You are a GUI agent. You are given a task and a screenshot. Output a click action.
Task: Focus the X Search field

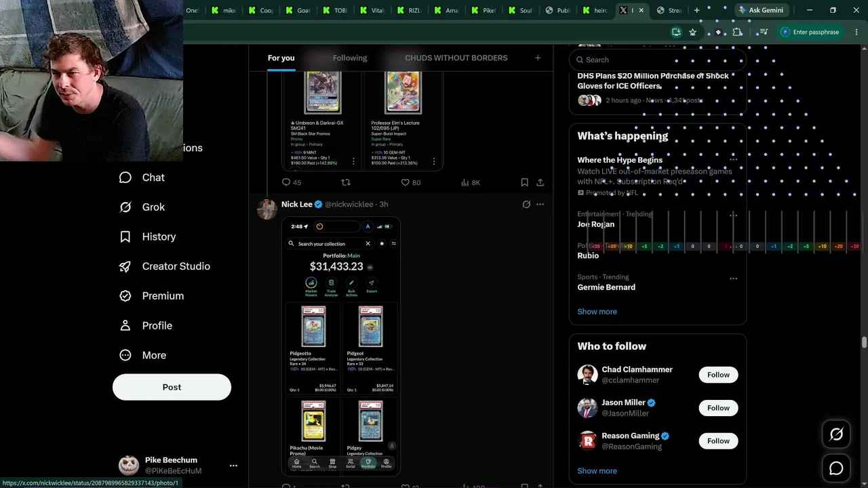click(658, 60)
